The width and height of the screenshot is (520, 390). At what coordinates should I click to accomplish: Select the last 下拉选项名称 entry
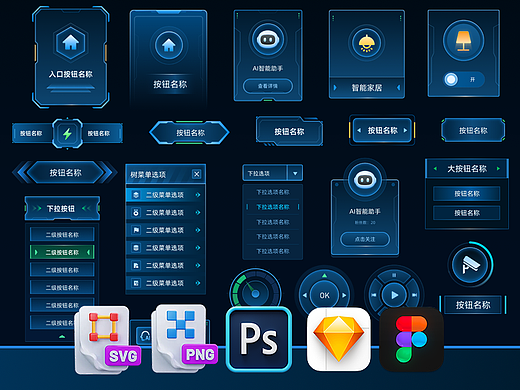coord(273,251)
